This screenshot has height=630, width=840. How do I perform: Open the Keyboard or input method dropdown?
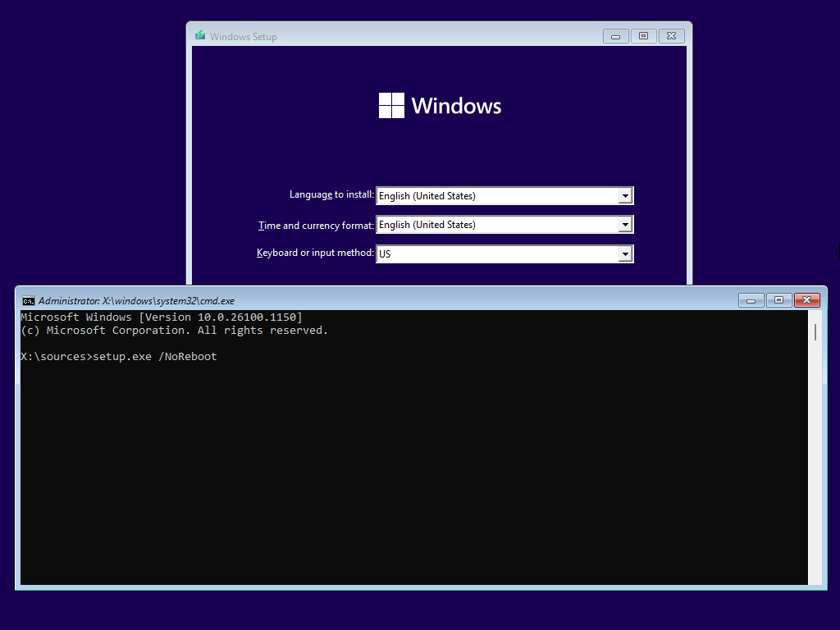[x=626, y=253]
